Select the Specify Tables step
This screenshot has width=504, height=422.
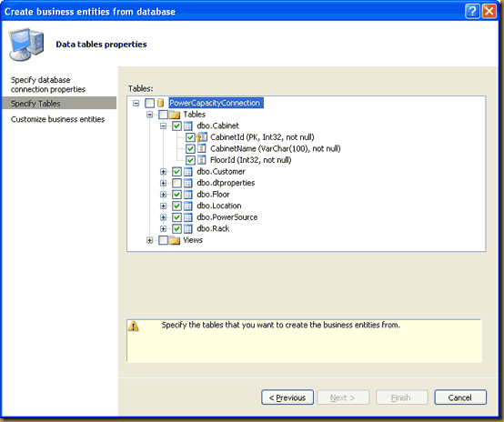pos(59,103)
